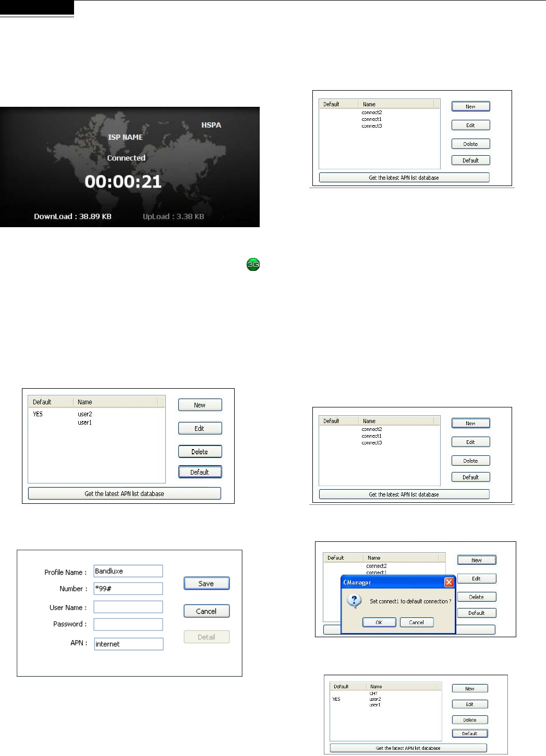This screenshot has width=546, height=756.
Task: Close the CManager dialog with the red X
Action: 449,582
